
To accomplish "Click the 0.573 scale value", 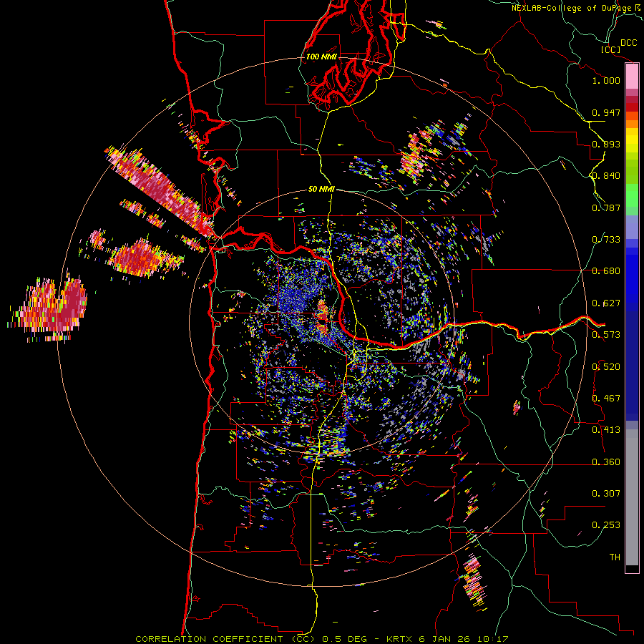I will (x=606, y=335).
